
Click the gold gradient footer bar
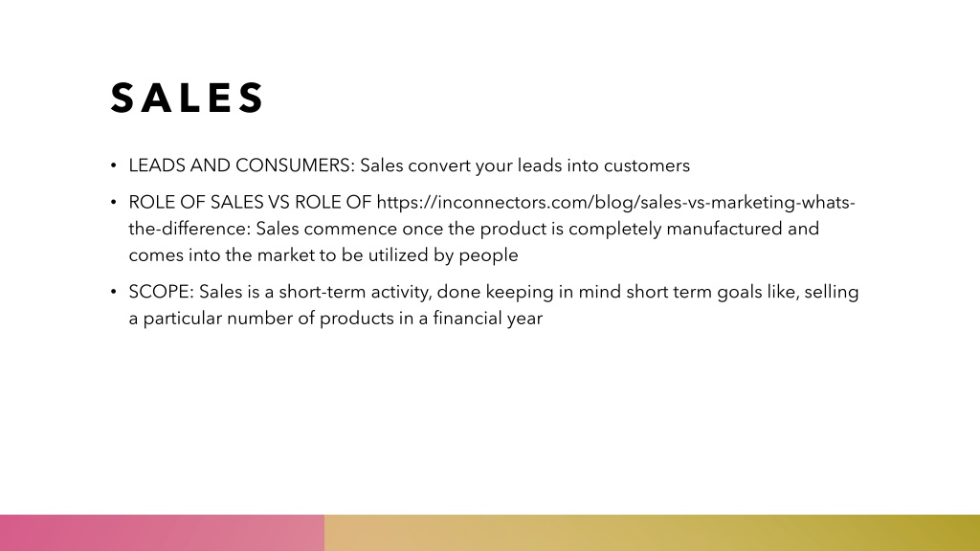652,533
